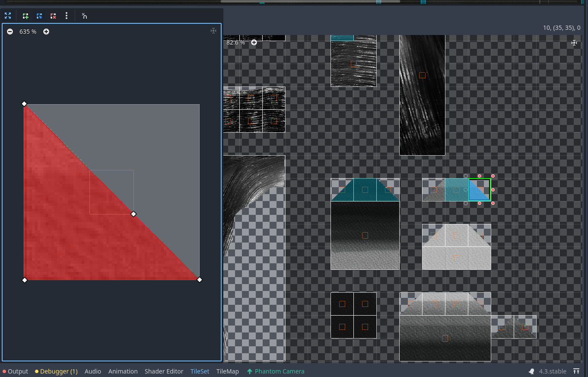The height and width of the screenshot is (377, 588).
Task: Select the top-left black square tile
Action: pos(342,304)
